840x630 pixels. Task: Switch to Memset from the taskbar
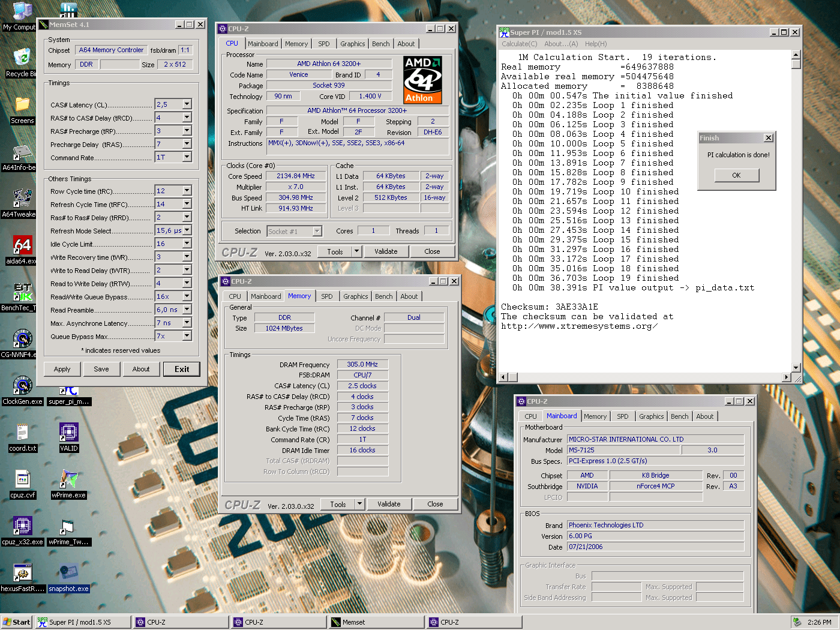[376, 622]
